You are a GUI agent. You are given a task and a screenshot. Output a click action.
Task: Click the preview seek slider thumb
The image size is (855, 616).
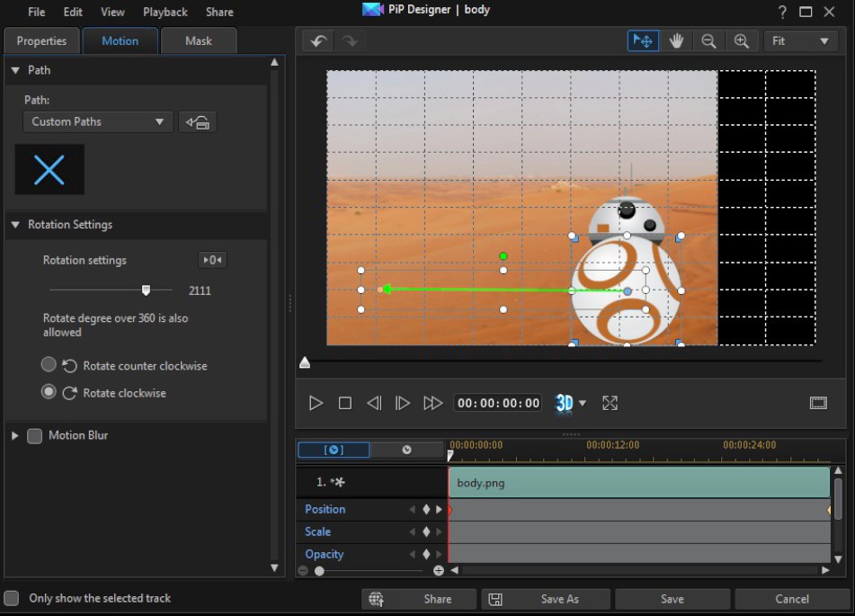pos(305,362)
